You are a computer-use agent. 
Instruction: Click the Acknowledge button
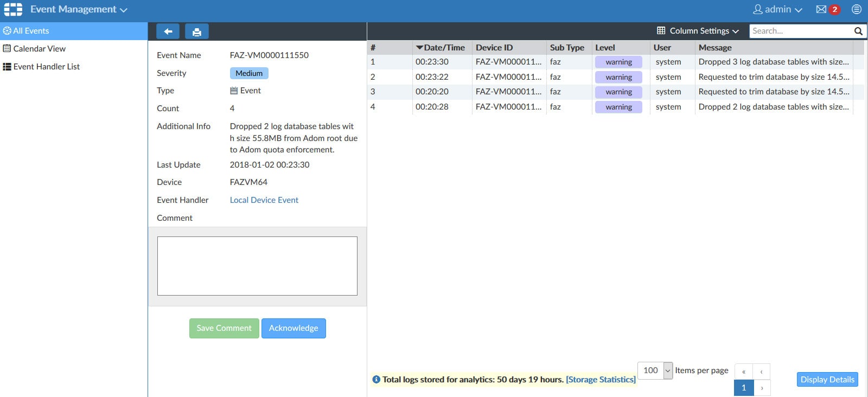[293, 328]
